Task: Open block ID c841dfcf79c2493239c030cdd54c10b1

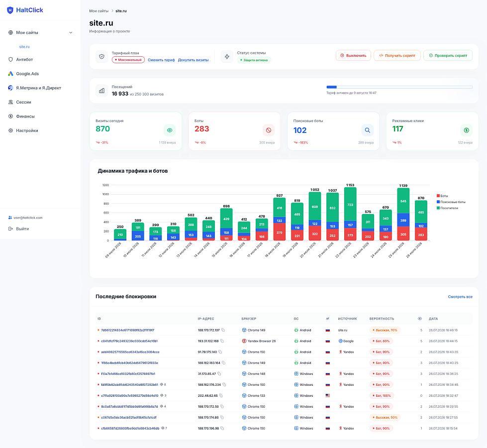Action: (x=129, y=341)
